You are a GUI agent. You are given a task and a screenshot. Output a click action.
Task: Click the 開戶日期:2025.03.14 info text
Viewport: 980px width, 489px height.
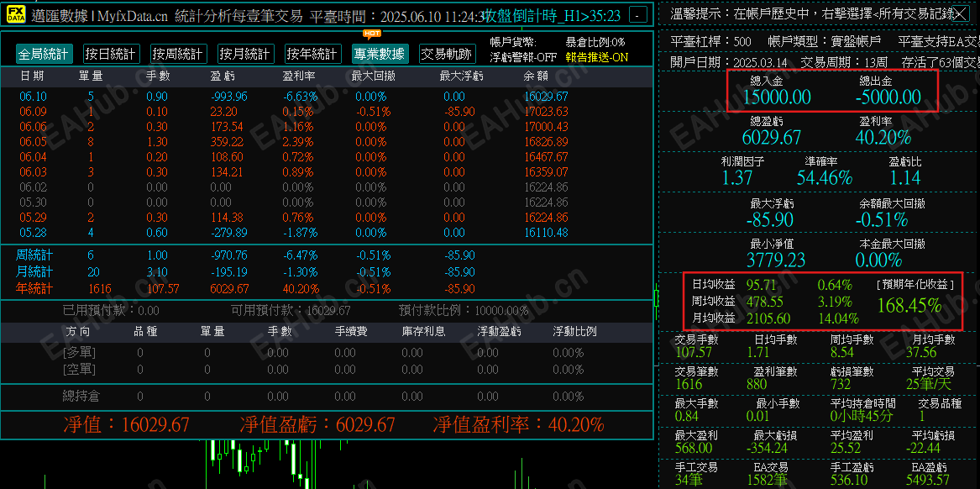[729, 62]
